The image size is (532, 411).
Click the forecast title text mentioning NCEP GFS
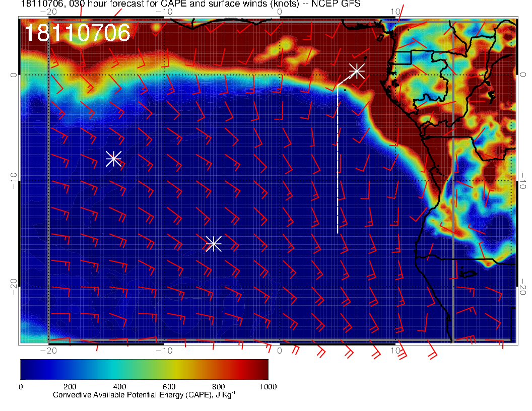coord(190,4)
